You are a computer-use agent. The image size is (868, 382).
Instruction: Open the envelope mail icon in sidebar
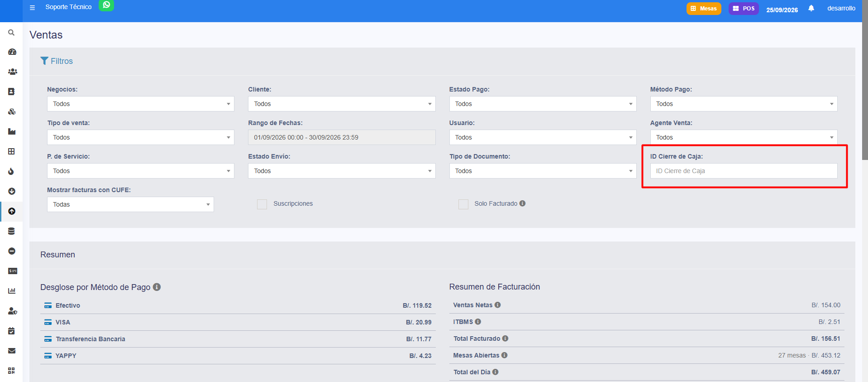pos(12,351)
